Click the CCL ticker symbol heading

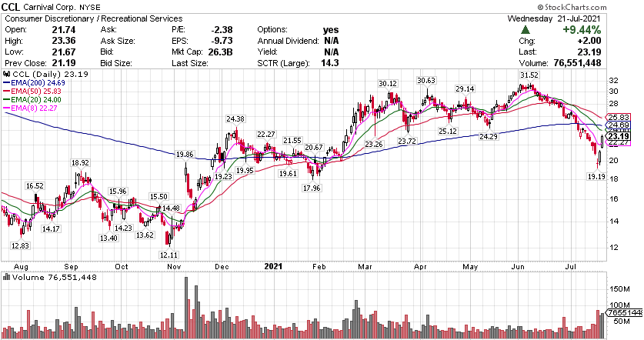coord(12,7)
